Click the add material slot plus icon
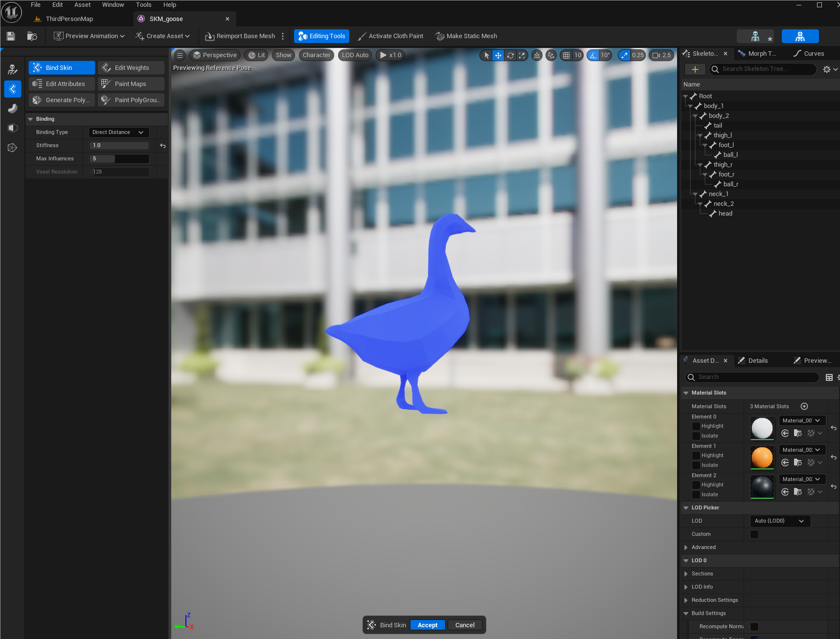840x639 pixels. point(804,406)
